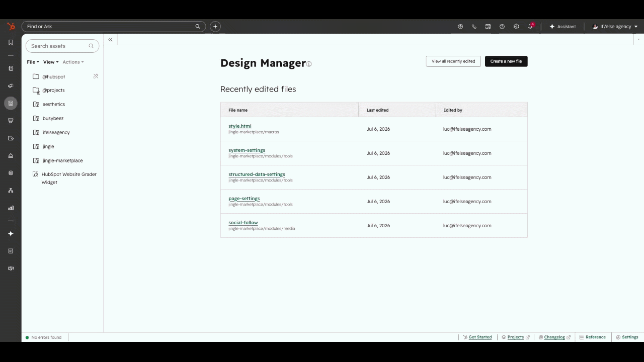The height and width of the screenshot is (362, 644).
Task: Open the structured-data-settings file link
Action: coord(257,174)
